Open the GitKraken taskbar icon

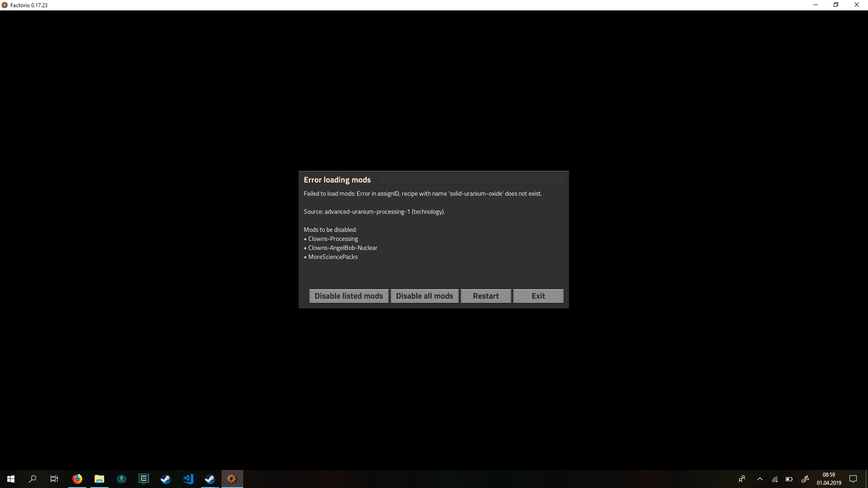[x=122, y=479]
